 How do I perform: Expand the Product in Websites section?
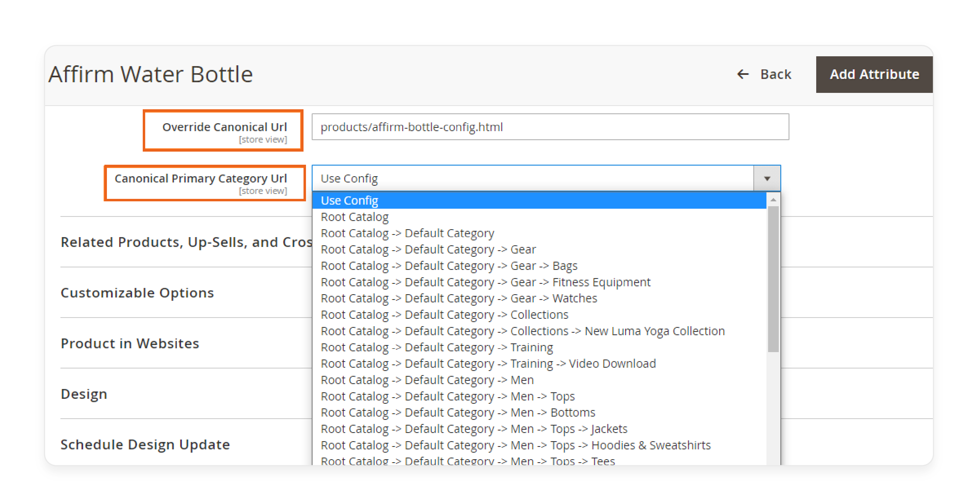130,343
